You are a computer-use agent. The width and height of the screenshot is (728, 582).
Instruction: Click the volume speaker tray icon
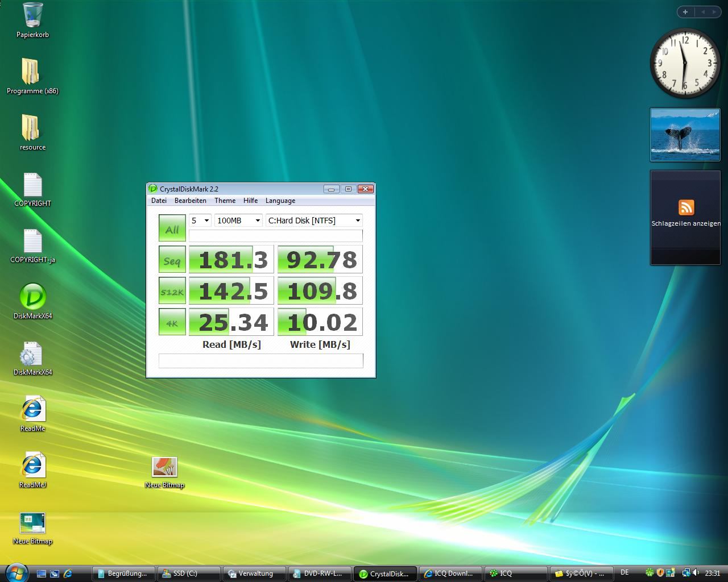(696, 573)
